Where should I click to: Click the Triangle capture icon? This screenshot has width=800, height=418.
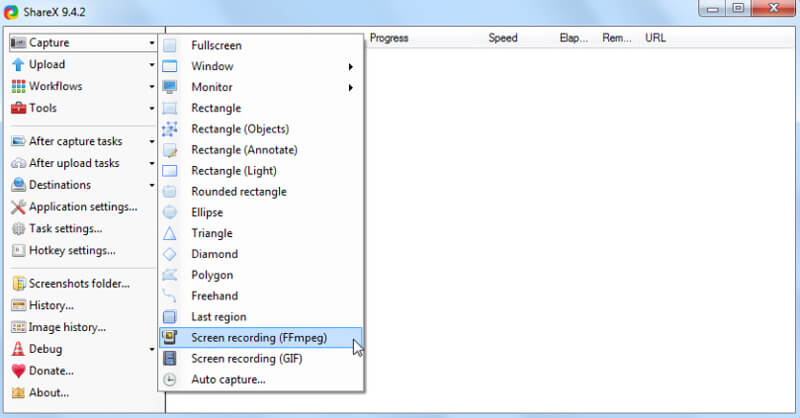(170, 234)
